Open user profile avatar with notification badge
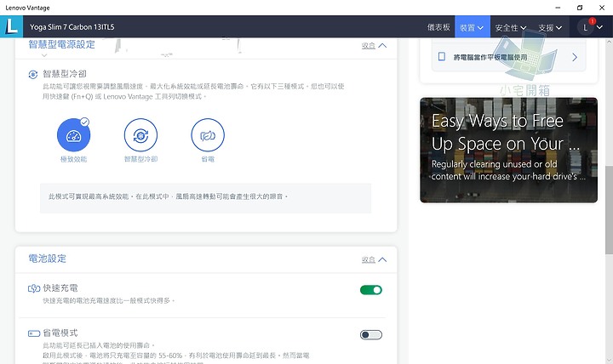Viewport: 613px width, 364px height. tap(586, 27)
